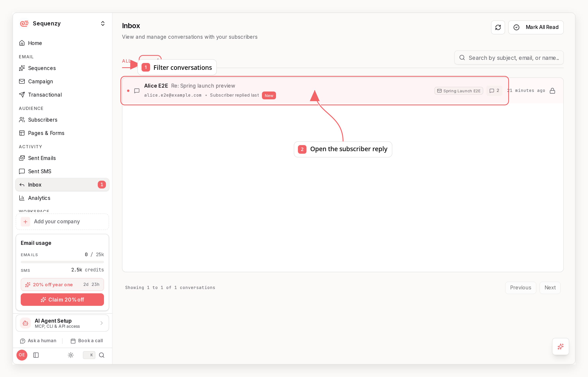Viewport: 588px width, 377px height.
Task: Open the Subscribers page
Action: point(62,120)
